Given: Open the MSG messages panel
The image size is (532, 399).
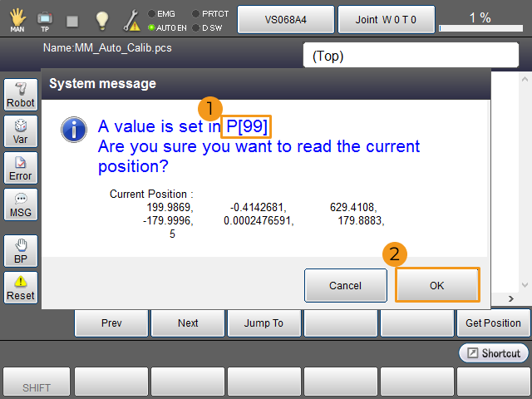Looking at the screenshot, I should pyautogui.click(x=21, y=204).
